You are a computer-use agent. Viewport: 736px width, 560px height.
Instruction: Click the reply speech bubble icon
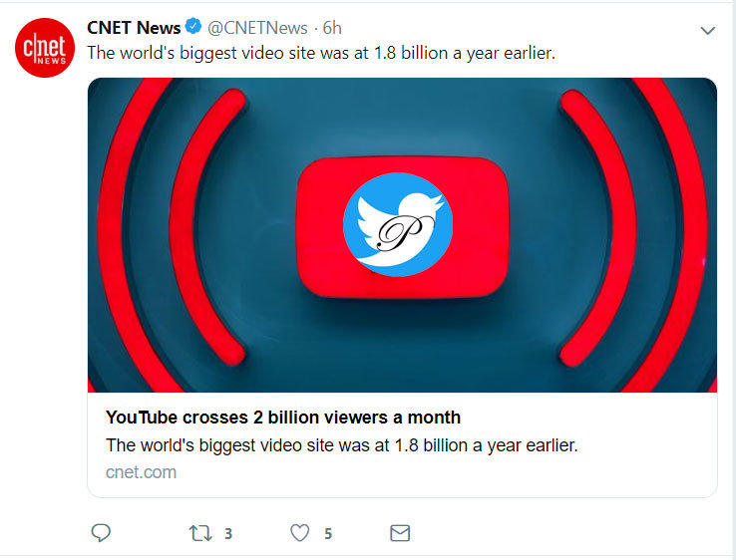pyautogui.click(x=101, y=533)
